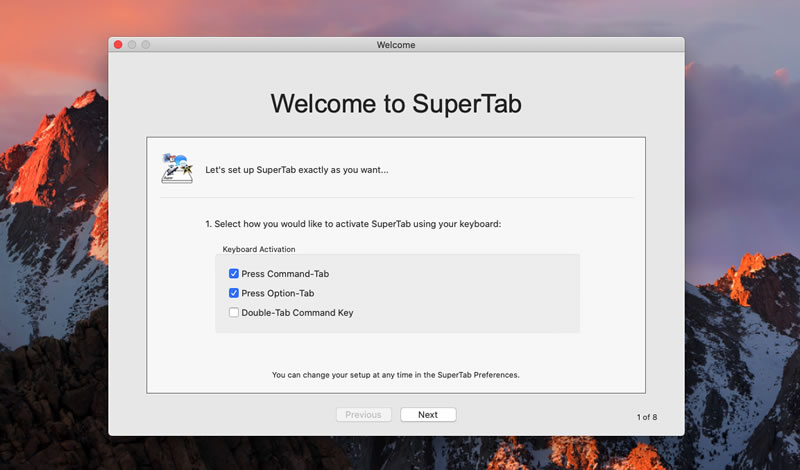The width and height of the screenshot is (800, 470).
Task: Uncheck Press Command-Tab checkbox
Action: tap(234, 274)
